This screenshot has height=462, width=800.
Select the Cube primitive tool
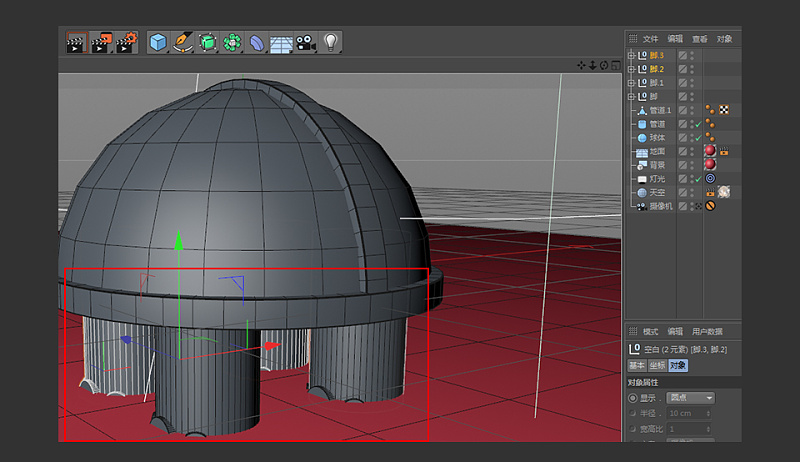[x=158, y=42]
